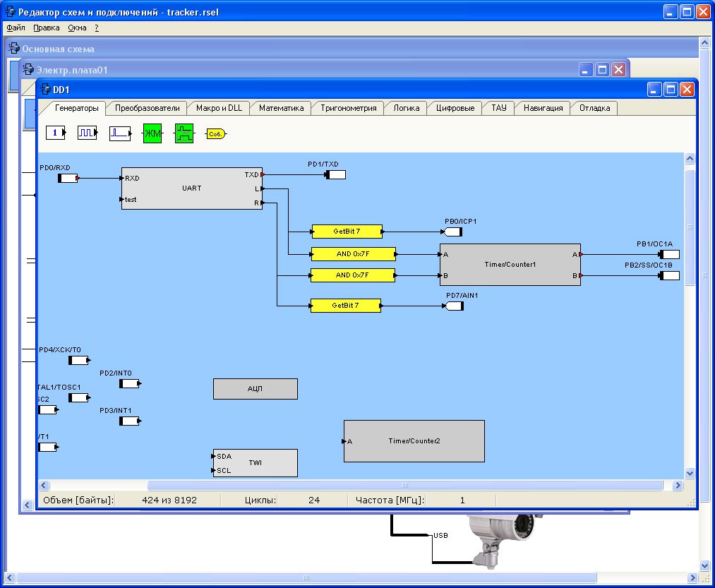Viewport: 715px width, 588px height.
Task: Select the UART block
Action: point(192,188)
